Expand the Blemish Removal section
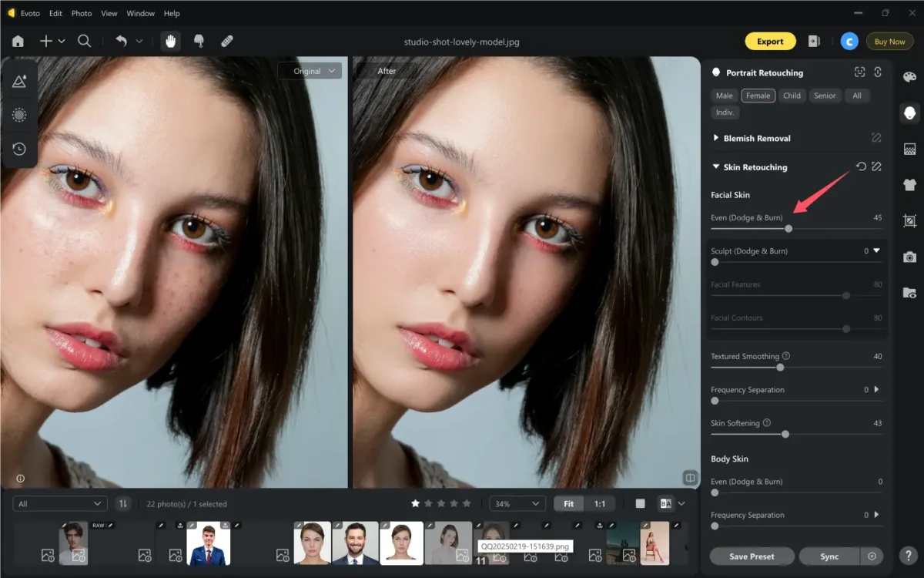The height and width of the screenshot is (578, 924). [x=715, y=138]
